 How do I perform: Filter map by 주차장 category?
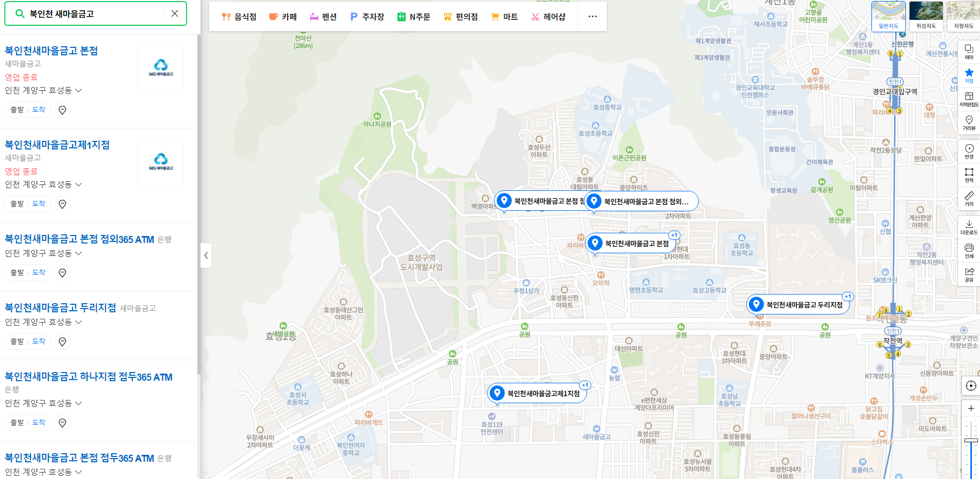point(367,17)
